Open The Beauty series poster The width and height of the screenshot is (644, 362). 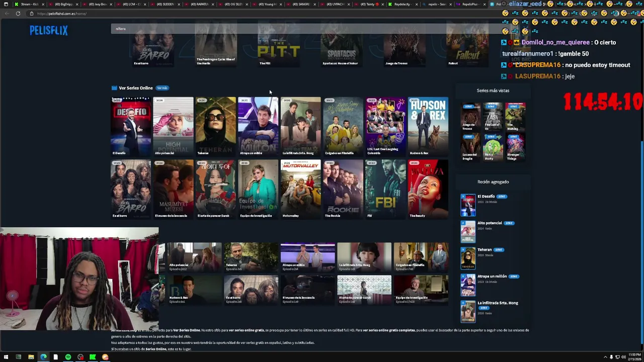tap(428, 189)
